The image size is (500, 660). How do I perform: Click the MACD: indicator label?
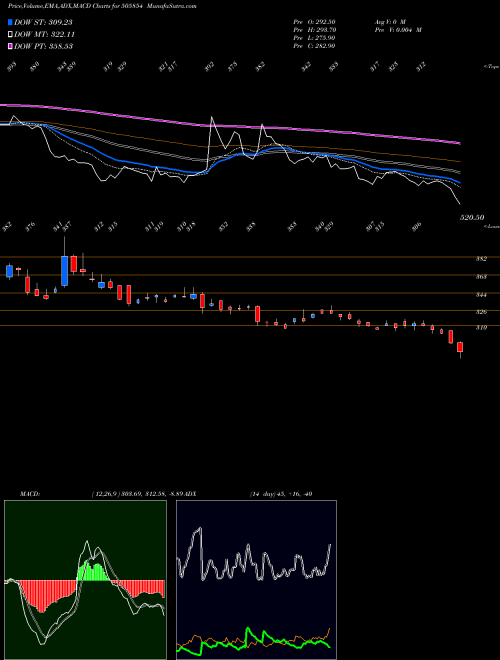coord(30,494)
